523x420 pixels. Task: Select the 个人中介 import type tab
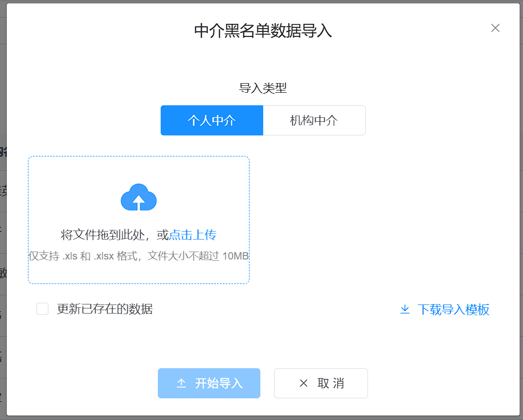212,121
